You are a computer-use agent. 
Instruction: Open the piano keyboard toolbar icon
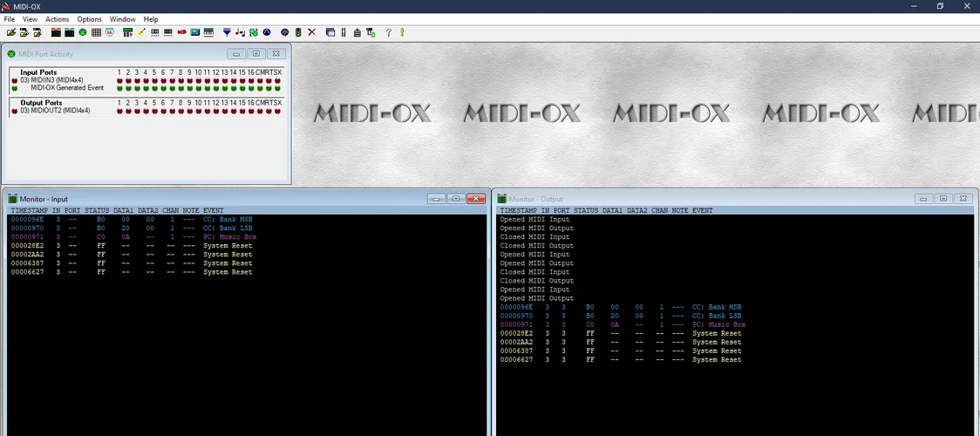pos(208,32)
